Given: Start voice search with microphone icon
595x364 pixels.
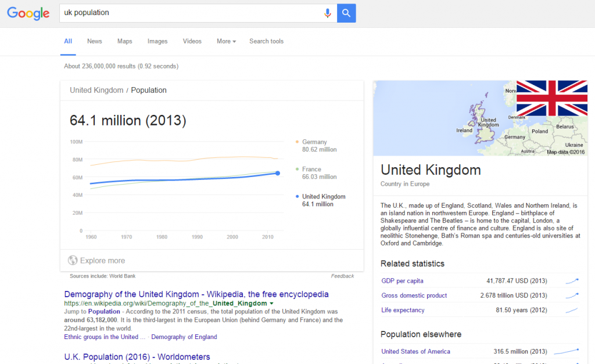Looking at the screenshot, I should [328, 13].
